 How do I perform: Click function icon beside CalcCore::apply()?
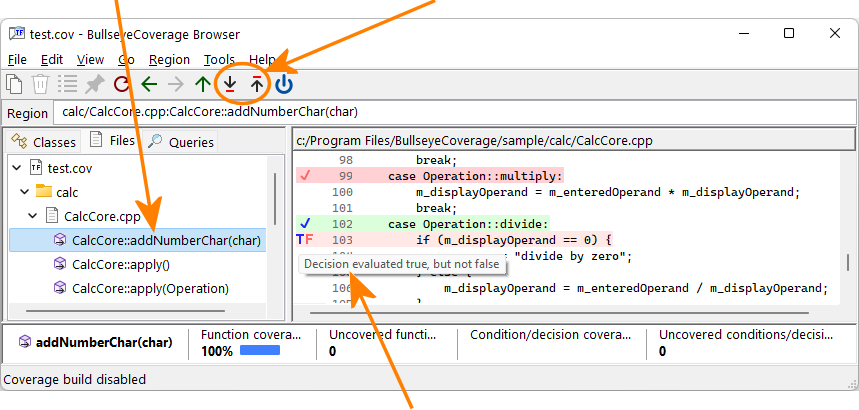[60, 264]
